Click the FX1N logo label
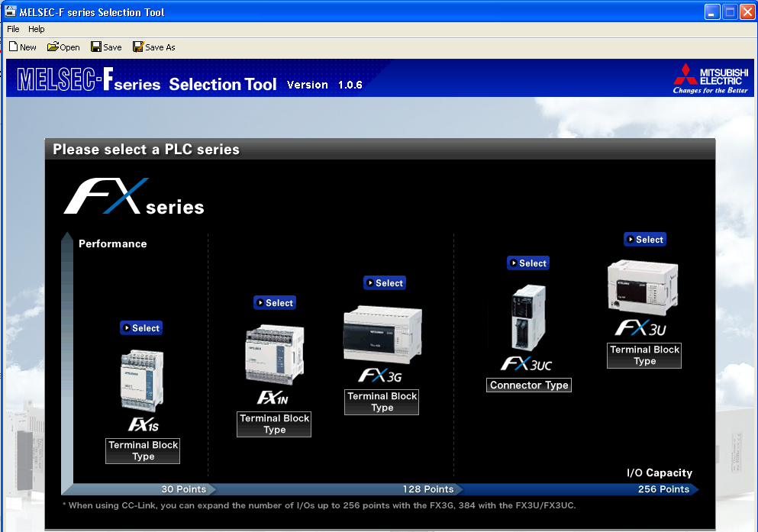The width and height of the screenshot is (758, 532). (x=273, y=398)
